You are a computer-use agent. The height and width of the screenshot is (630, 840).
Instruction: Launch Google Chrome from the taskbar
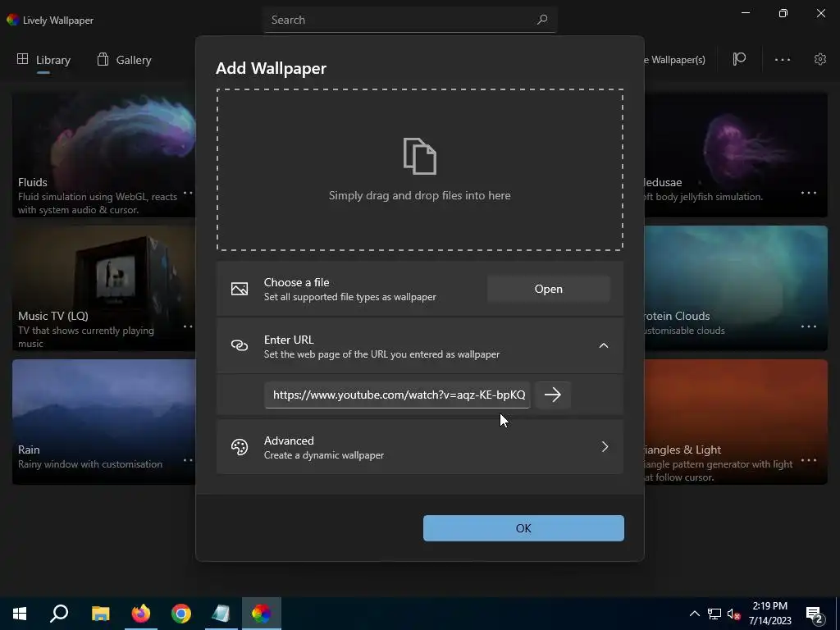click(181, 614)
